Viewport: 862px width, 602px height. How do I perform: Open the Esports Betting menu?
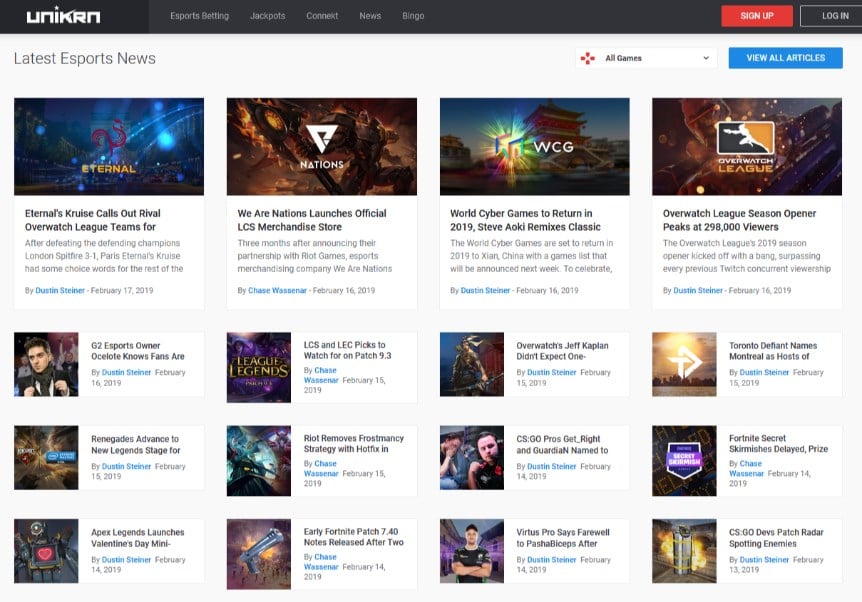[x=200, y=16]
